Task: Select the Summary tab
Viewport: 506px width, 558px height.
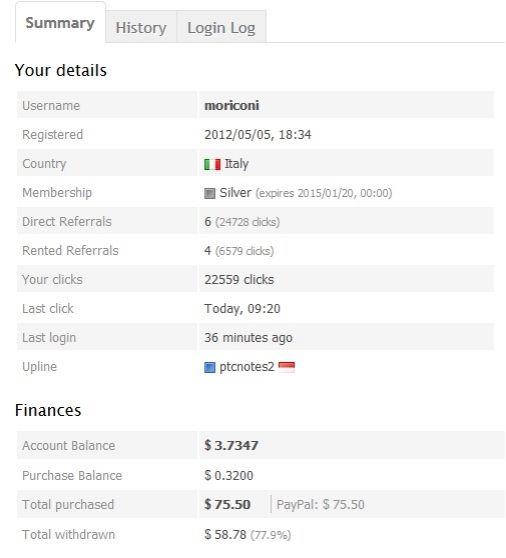Action: [60, 23]
